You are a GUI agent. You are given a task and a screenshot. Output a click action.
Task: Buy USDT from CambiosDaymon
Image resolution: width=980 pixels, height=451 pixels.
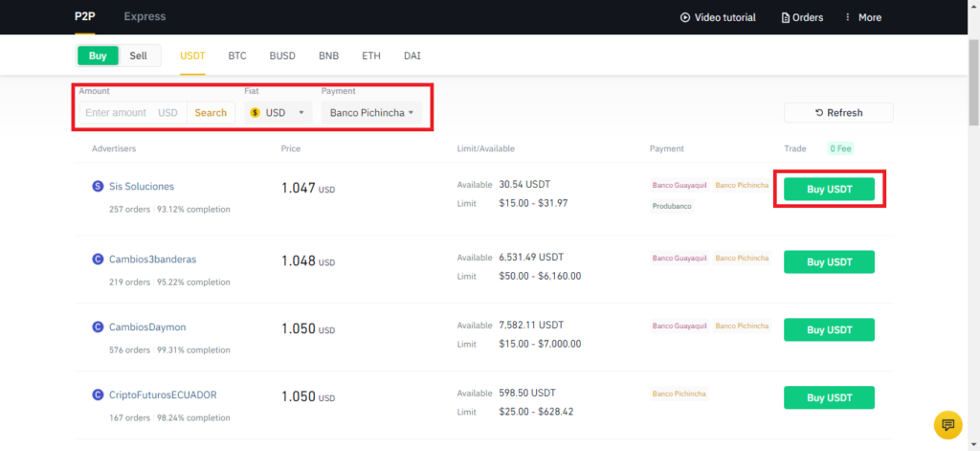tap(830, 329)
